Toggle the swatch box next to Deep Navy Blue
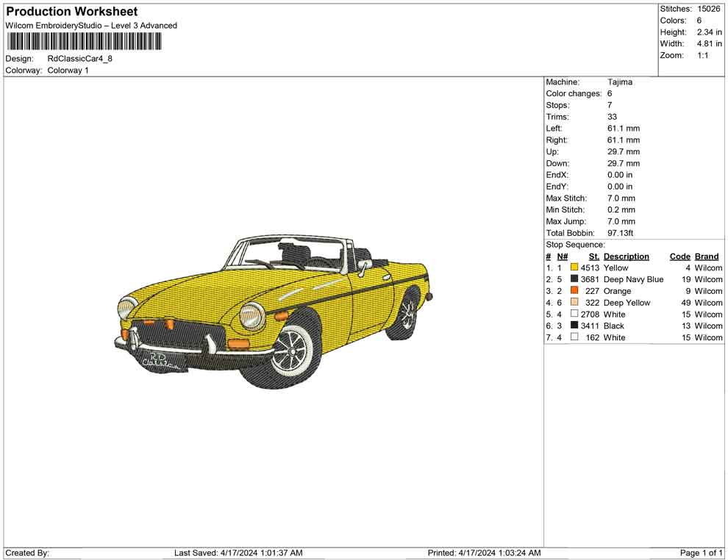The image size is (728, 560). coord(574,279)
